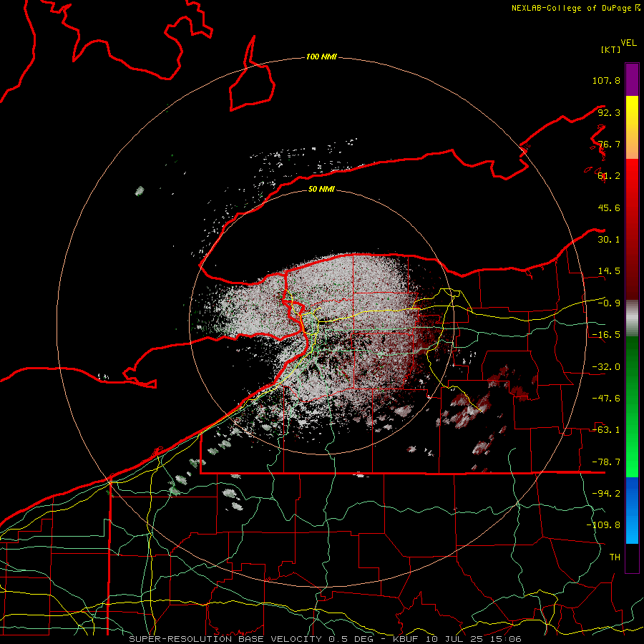Screen dimensions: 644x644
Task: Select the -63.1 velocity scale value
Action: (x=606, y=430)
